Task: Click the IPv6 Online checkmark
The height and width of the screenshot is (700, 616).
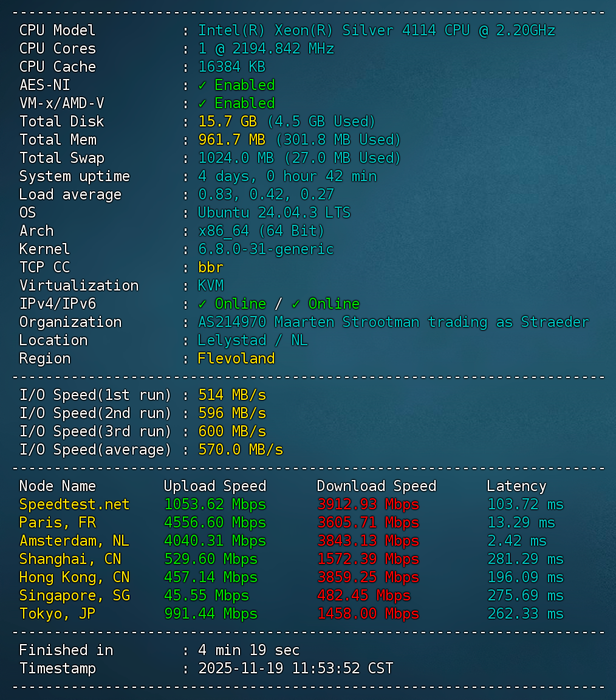Action: point(296,304)
